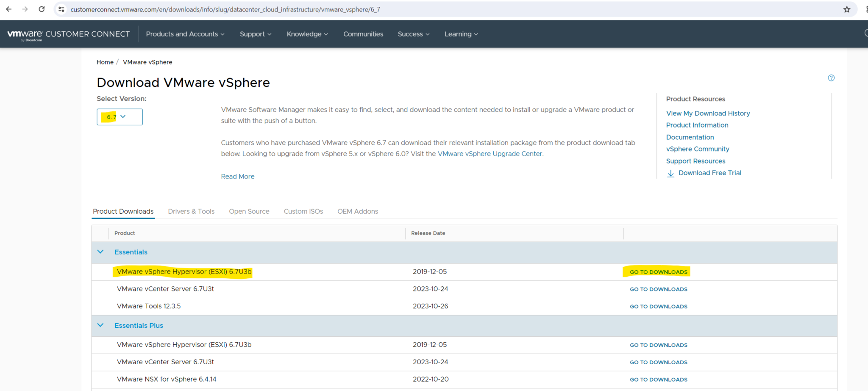
Task: Open the site information icon in address bar
Action: [x=61, y=9]
